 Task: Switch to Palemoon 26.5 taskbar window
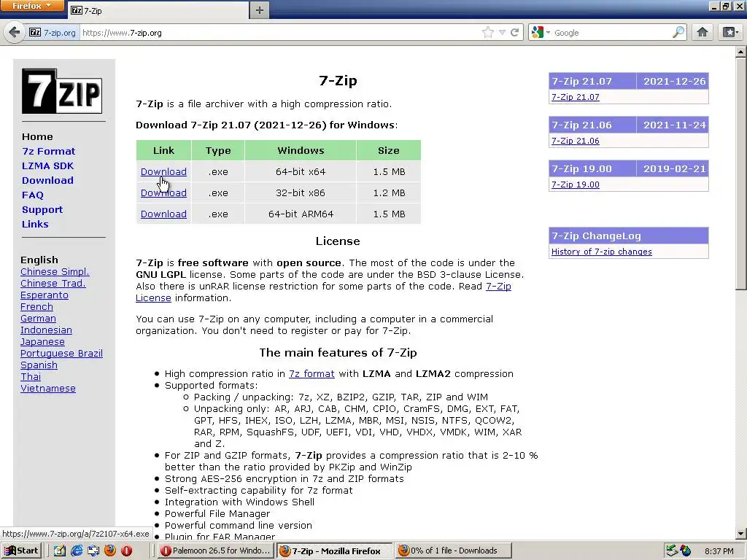coord(216,551)
